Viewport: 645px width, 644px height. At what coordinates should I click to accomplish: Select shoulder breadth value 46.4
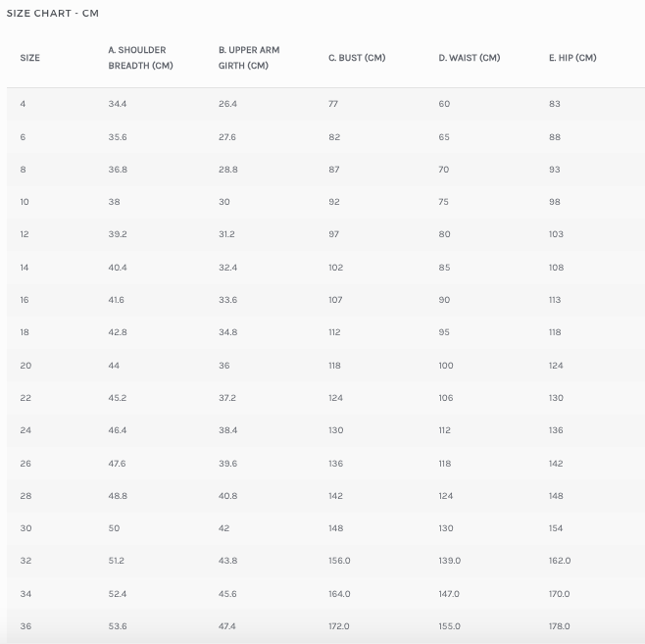[118, 430]
